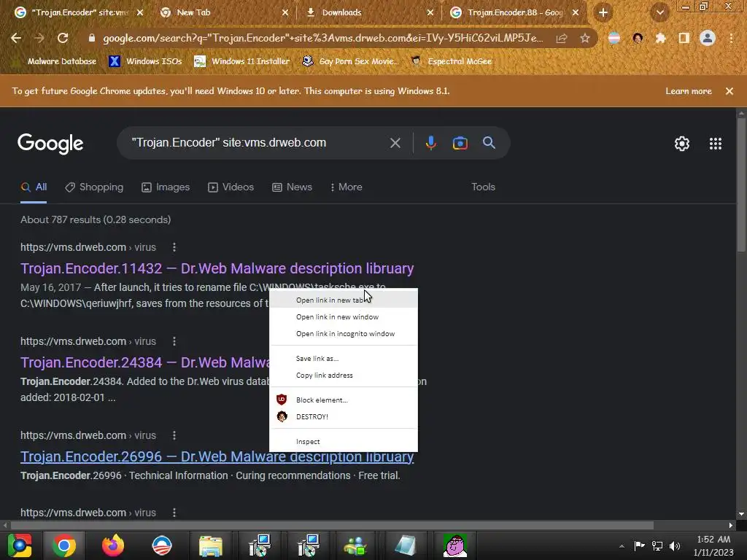Select the News results tab
Screen dimensions: 747x560
pyautogui.click(x=292, y=187)
